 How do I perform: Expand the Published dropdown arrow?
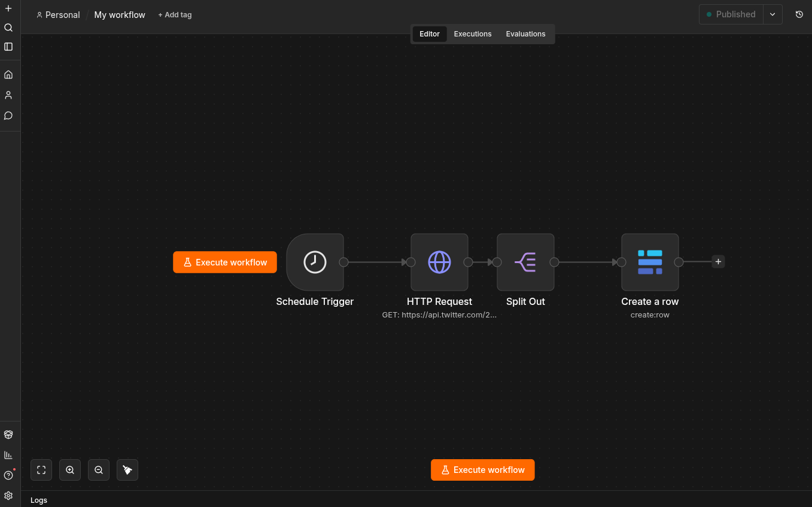click(x=773, y=14)
